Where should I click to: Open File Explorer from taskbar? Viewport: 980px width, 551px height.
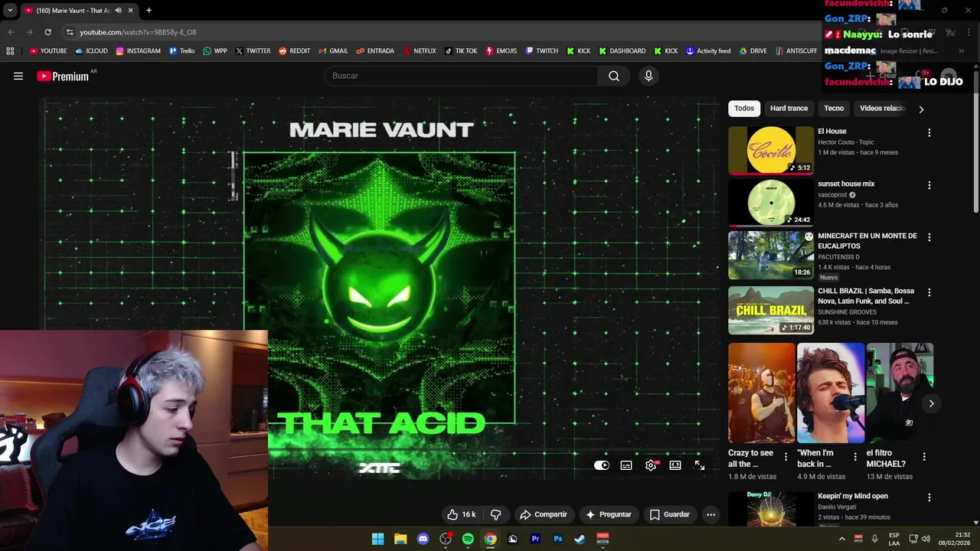tap(400, 539)
